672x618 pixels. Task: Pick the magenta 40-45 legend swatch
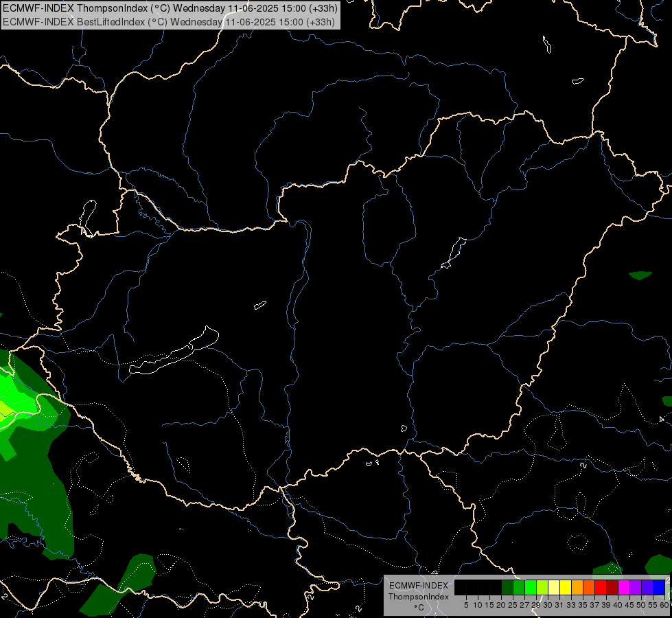click(x=625, y=587)
